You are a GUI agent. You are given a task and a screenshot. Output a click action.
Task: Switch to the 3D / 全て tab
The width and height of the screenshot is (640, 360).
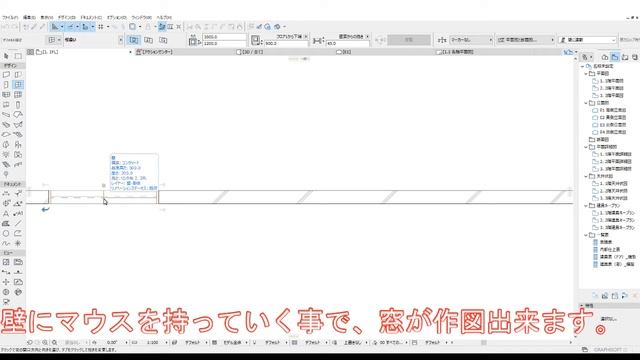coord(250,52)
